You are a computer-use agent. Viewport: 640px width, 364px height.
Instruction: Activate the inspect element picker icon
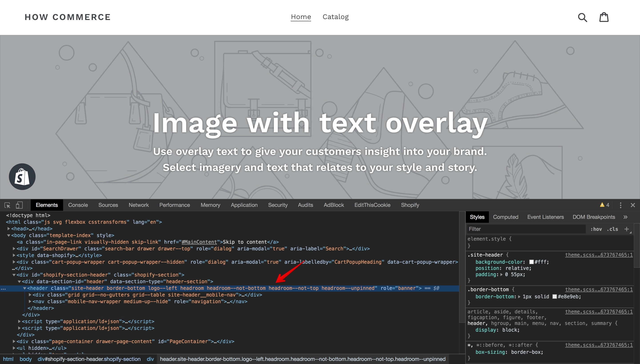(7, 205)
